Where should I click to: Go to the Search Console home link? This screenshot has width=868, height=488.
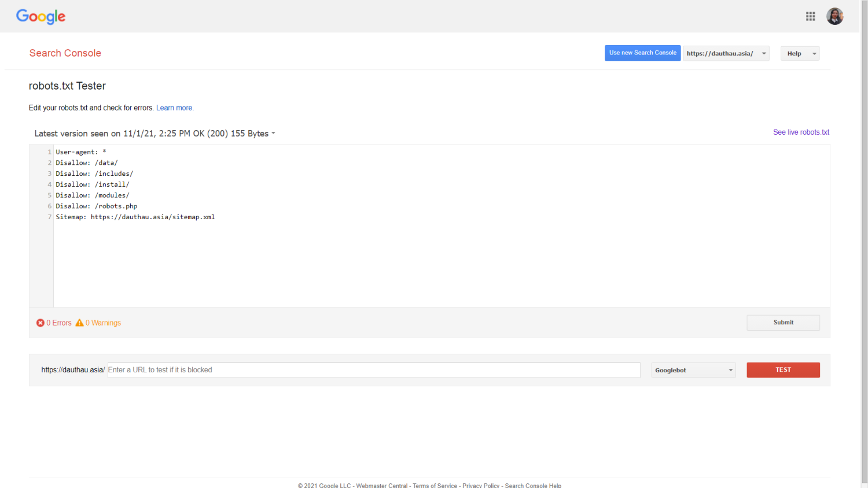click(x=65, y=53)
